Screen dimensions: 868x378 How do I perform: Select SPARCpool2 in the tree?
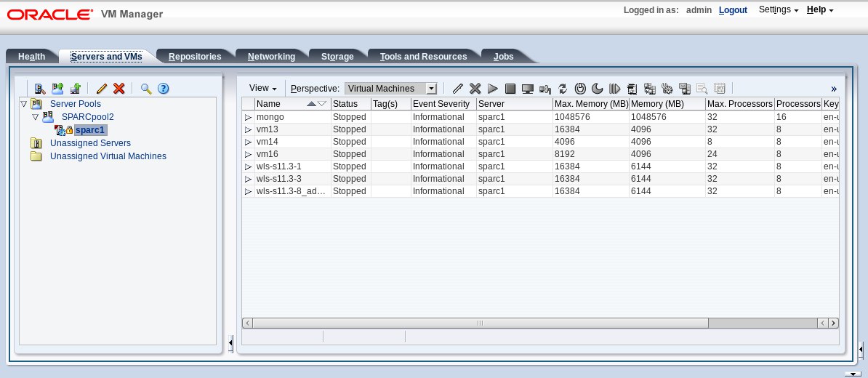[x=87, y=117]
